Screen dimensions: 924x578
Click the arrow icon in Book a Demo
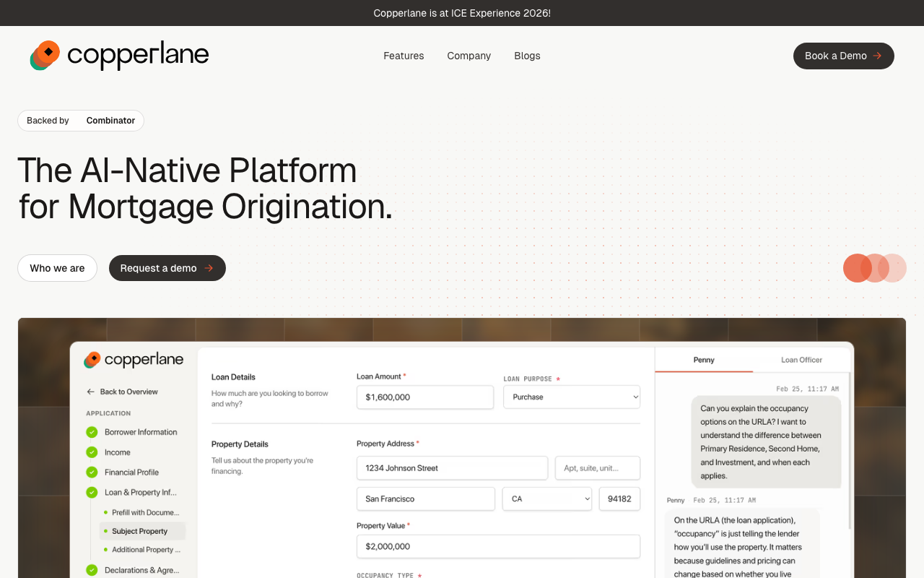(877, 56)
